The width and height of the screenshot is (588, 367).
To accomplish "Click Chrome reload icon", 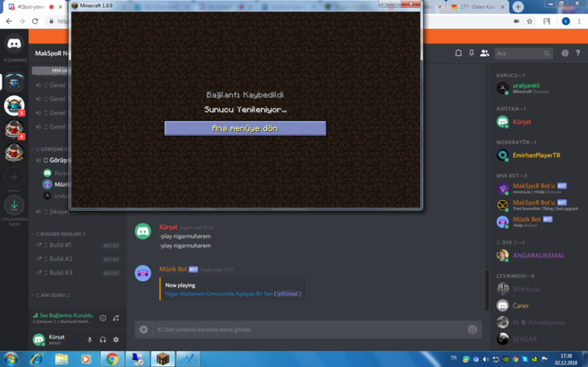I will pyautogui.click(x=35, y=21).
